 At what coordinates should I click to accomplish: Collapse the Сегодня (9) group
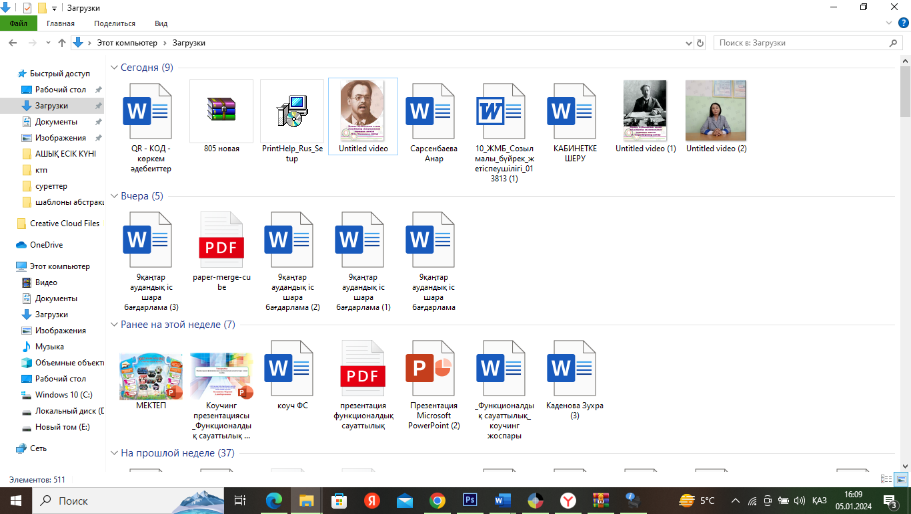[x=114, y=68]
